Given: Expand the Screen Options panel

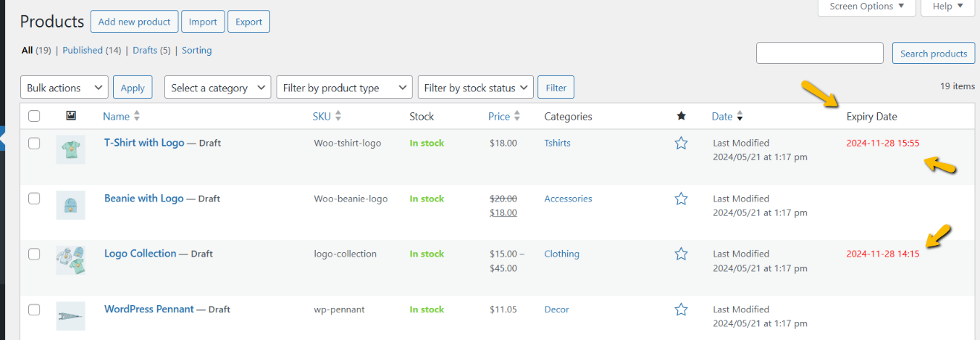Looking at the screenshot, I should [867, 7].
